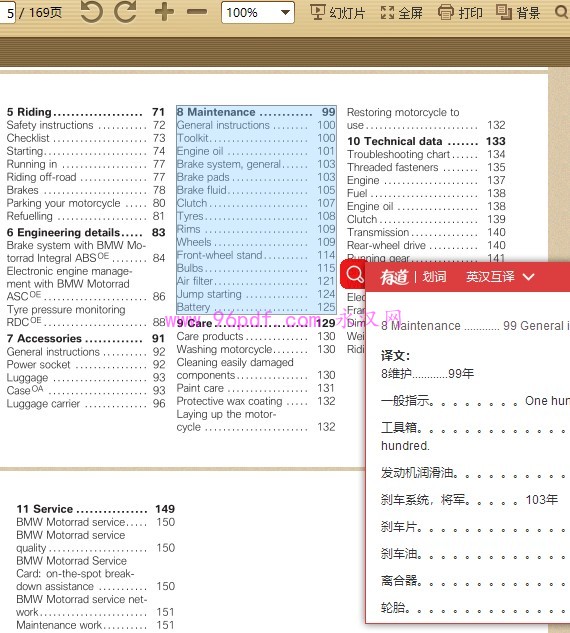Viewport: 570px width, 633px height.
Task: Click the 'Battery' entry
Action: pyautogui.click(x=256, y=307)
